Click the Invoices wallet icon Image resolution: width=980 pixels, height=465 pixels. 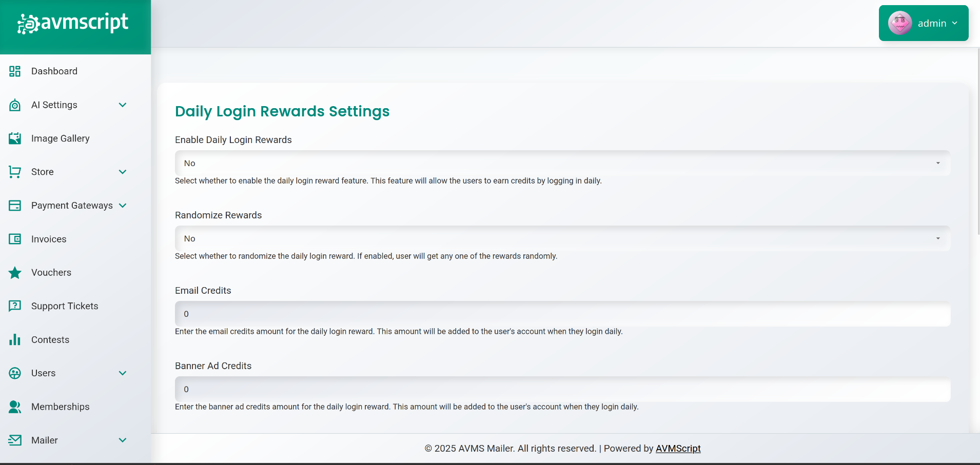tap(15, 239)
